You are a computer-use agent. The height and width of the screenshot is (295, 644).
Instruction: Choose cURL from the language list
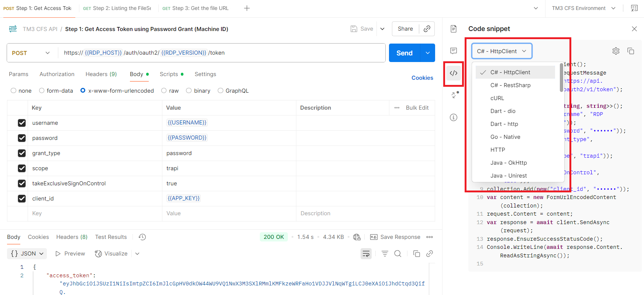[497, 98]
